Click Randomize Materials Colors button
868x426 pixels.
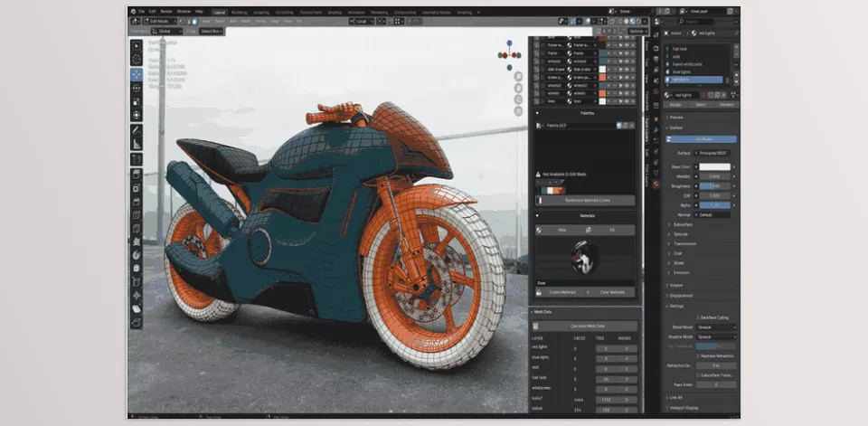pos(586,200)
